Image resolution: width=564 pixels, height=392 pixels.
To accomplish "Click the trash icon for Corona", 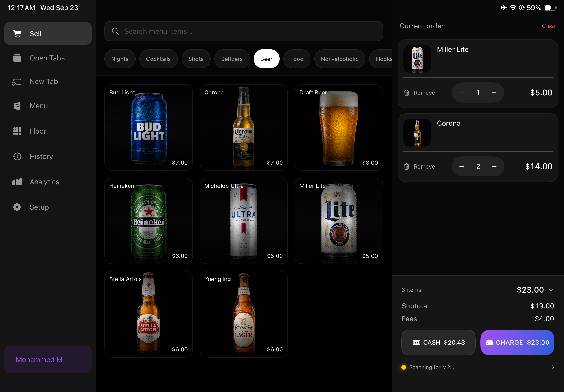I will click(407, 167).
